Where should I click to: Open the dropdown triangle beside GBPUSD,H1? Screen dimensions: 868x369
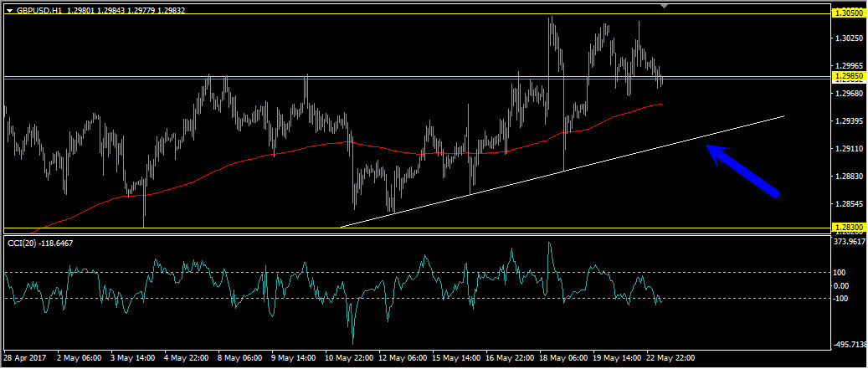tap(9, 10)
